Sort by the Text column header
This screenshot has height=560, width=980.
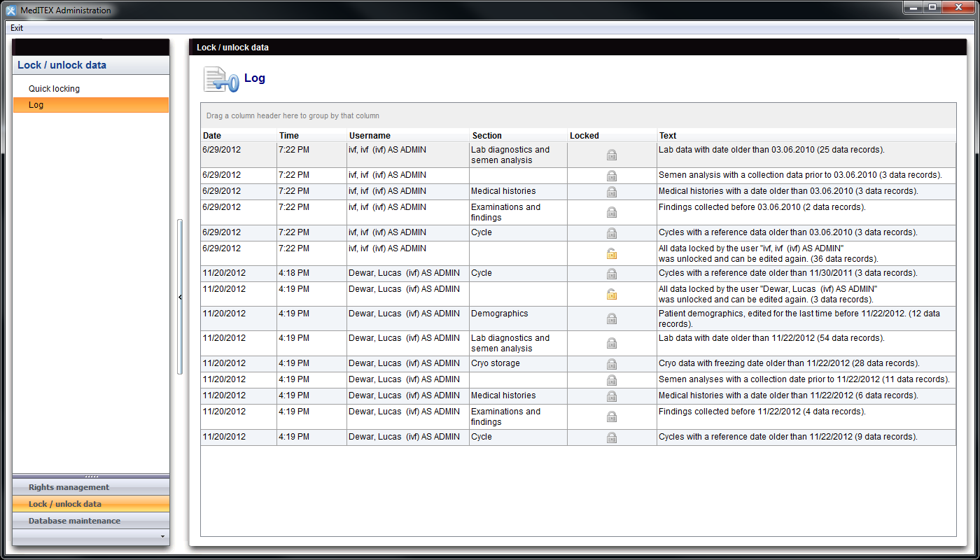[806, 136]
